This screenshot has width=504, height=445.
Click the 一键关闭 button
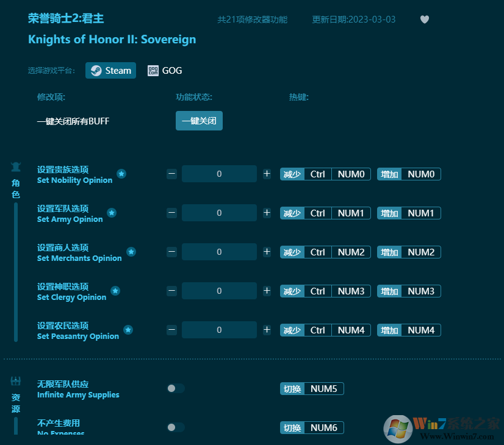tap(199, 121)
